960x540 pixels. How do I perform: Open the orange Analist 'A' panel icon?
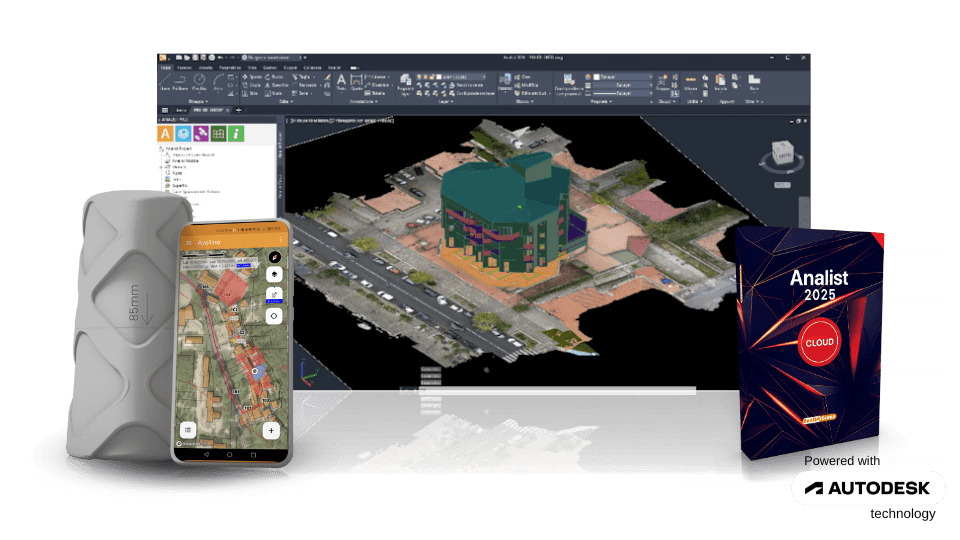[165, 134]
